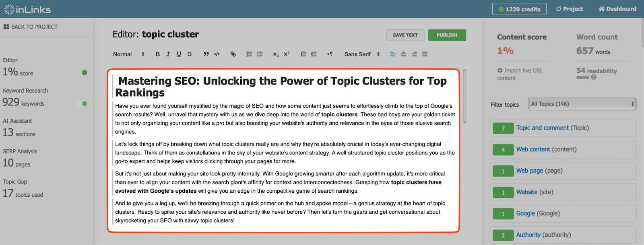Decrease the paragraph indent
Viewport: 644px width, 245px height.
pyautogui.click(x=303, y=54)
